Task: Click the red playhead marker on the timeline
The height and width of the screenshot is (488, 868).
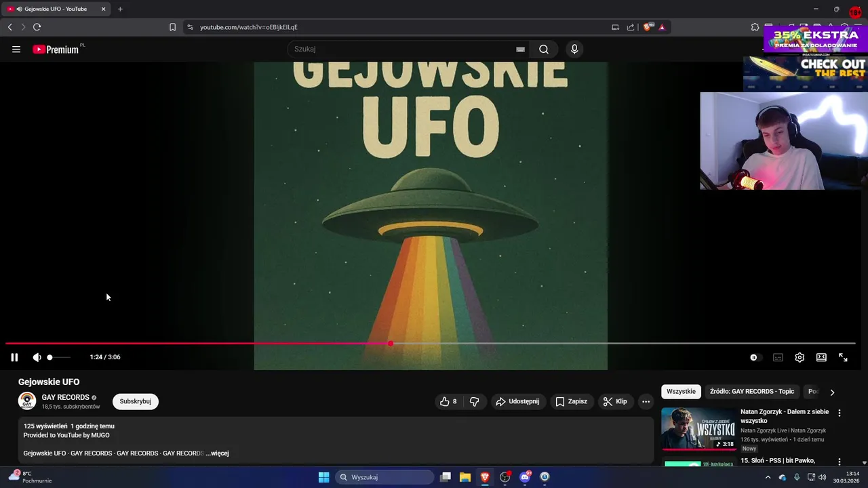Action: pyautogui.click(x=391, y=344)
